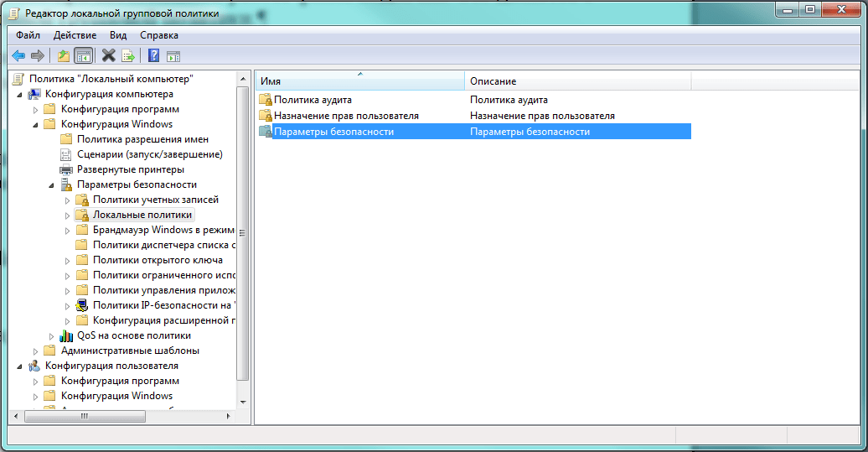Click the Delete X toolbar icon
This screenshot has height=452, width=868.
click(x=108, y=56)
